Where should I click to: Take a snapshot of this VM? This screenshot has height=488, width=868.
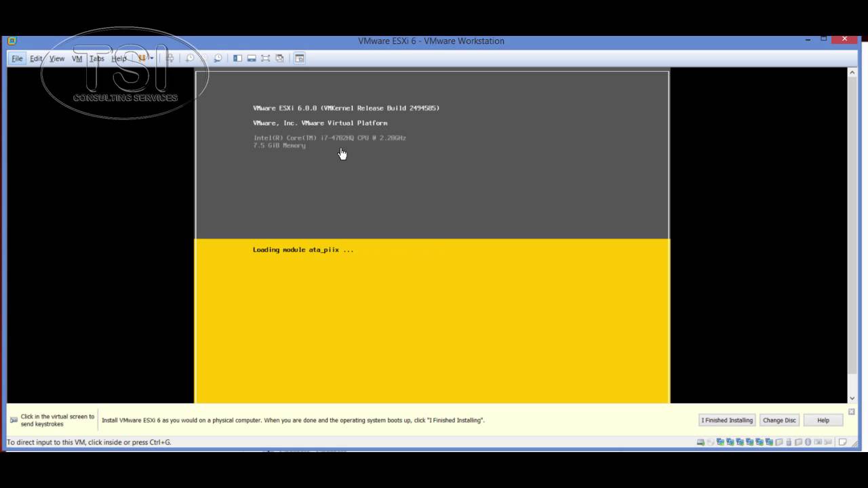coord(190,58)
